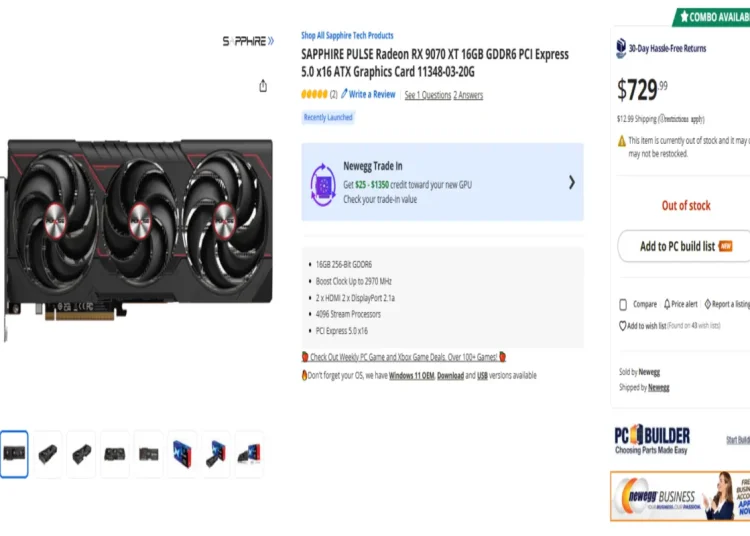Screen dimensions: 750x536
Task: Click the Write a Review pencil icon
Action: tap(344, 94)
